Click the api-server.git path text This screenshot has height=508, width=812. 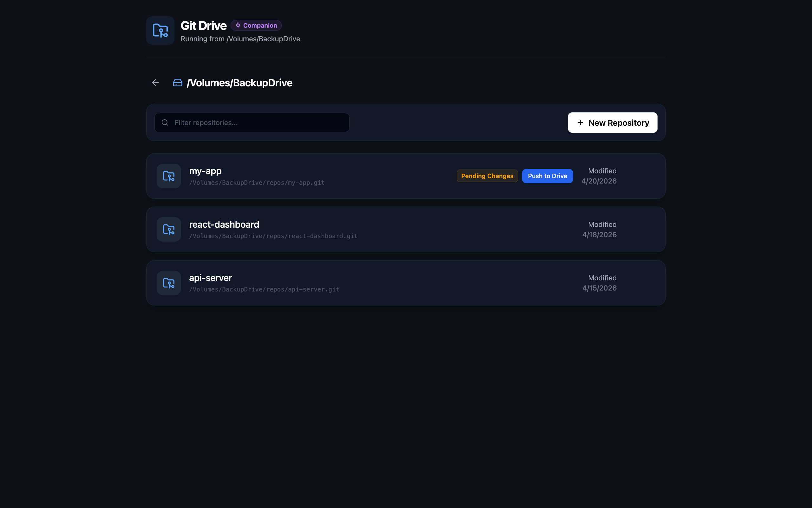tap(264, 290)
